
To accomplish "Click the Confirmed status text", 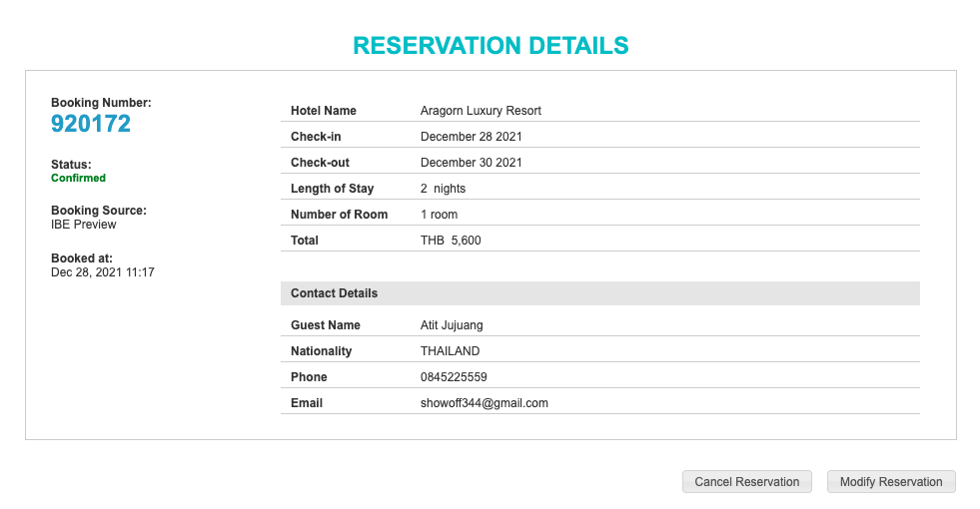I will [x=78, y=179].
